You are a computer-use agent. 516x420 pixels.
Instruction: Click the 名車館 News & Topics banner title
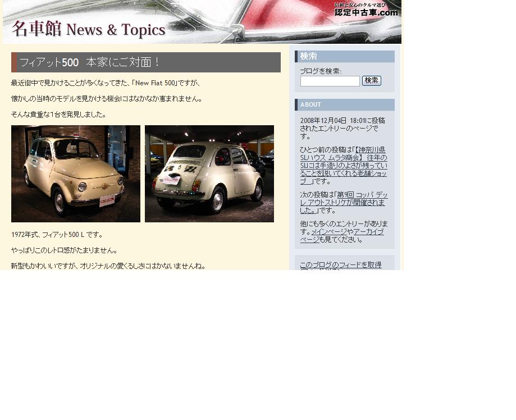click(89, 29)
